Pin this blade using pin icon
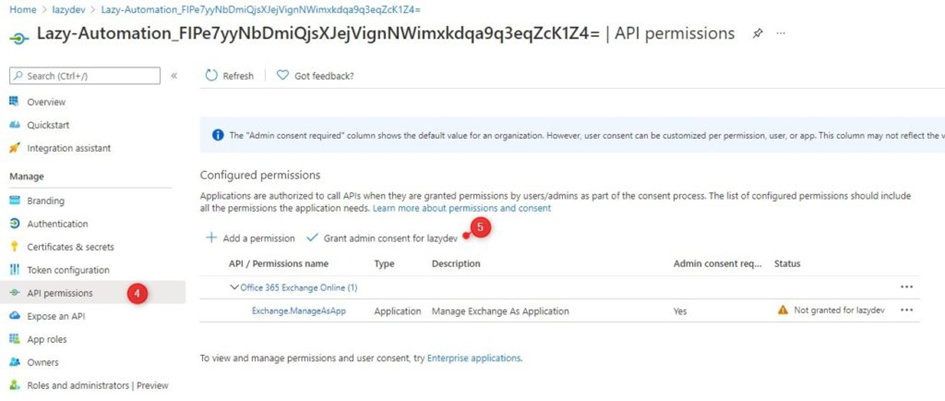The width and height of the screenshot is (945, 401). click(x=757, y=34)
